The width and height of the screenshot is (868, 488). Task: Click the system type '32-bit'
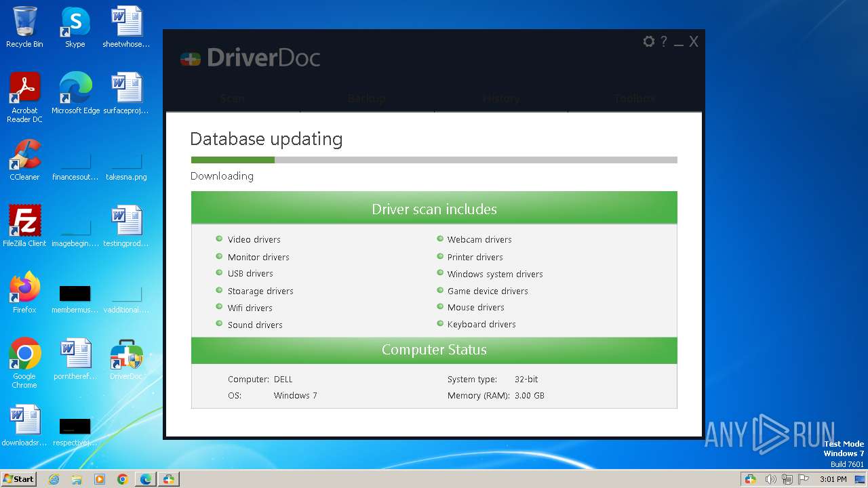[526, 380]
